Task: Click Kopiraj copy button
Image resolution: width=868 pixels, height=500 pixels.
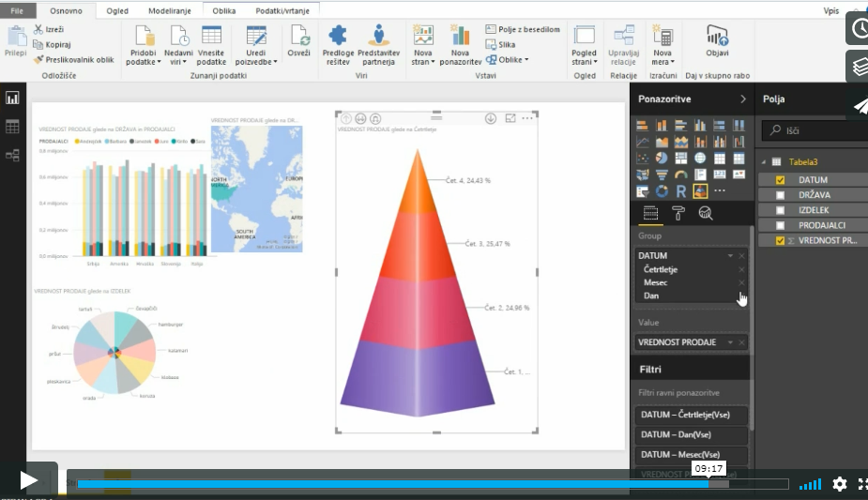Action: pyautogui.click(x=52, y=45)
